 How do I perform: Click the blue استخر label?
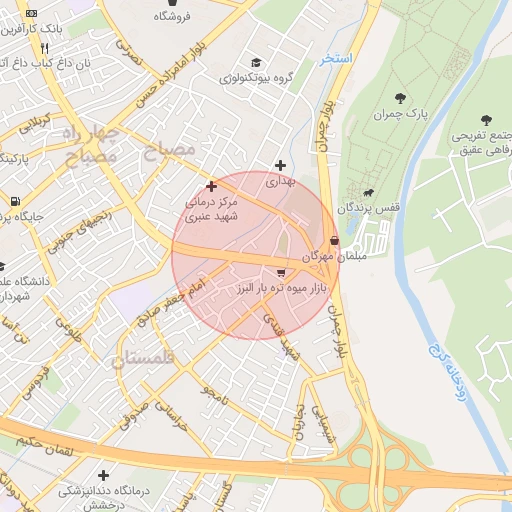336,59
